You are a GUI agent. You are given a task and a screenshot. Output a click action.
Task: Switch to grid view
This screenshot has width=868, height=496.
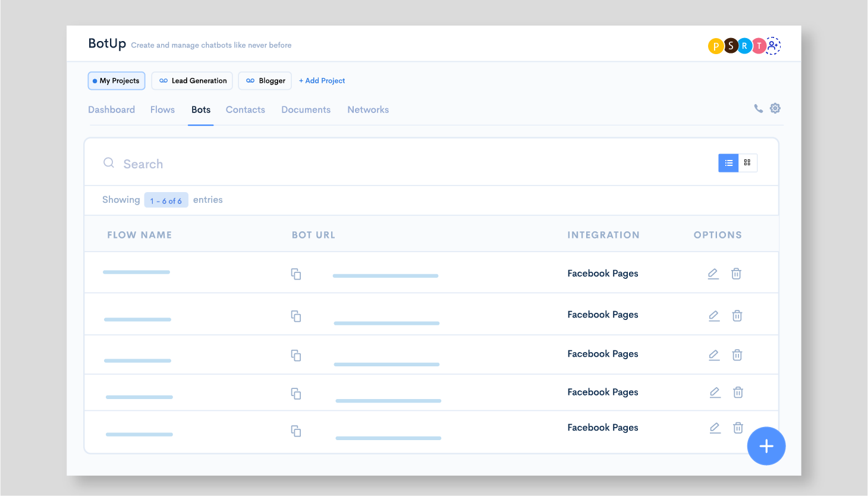pos(747,162)
